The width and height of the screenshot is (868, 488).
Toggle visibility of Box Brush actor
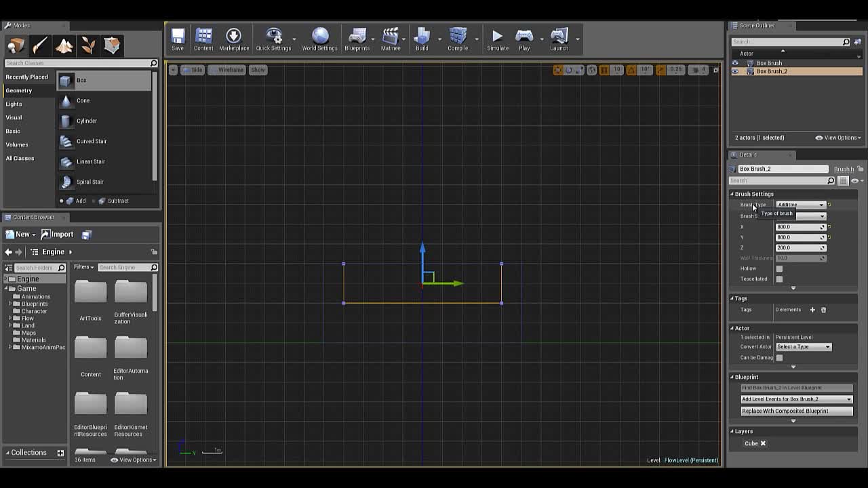point(735,63)
